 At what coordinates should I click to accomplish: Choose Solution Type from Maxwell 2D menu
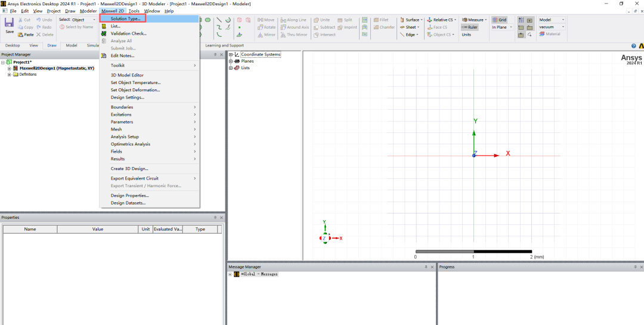(x=125, y=18)
